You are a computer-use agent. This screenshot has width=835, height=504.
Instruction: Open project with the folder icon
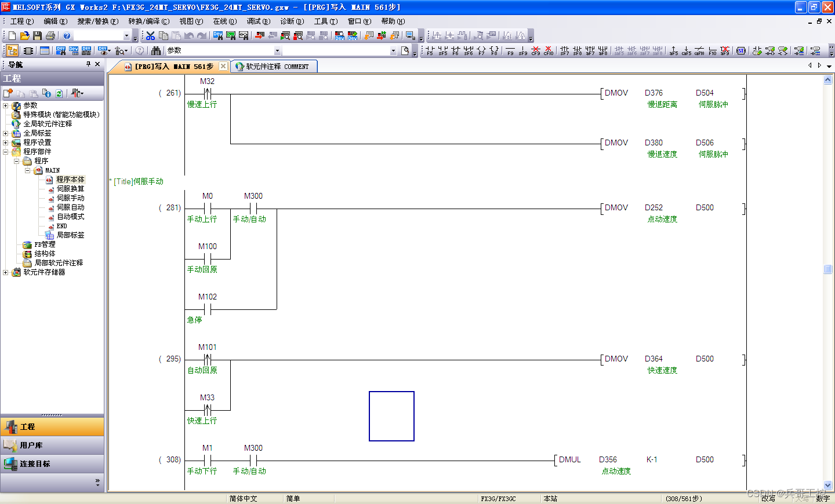[25, 36]
